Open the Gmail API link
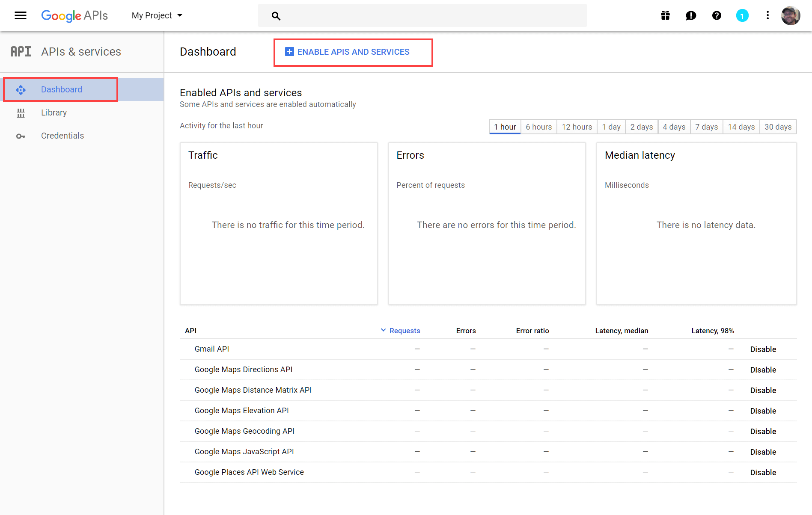Image resolution: width=812 pixels, height=515 pixels. point(211,349)
